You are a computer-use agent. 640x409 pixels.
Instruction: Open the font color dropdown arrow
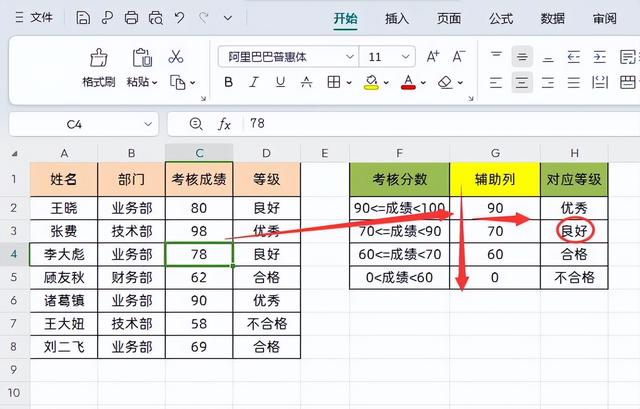coord(423,83)
